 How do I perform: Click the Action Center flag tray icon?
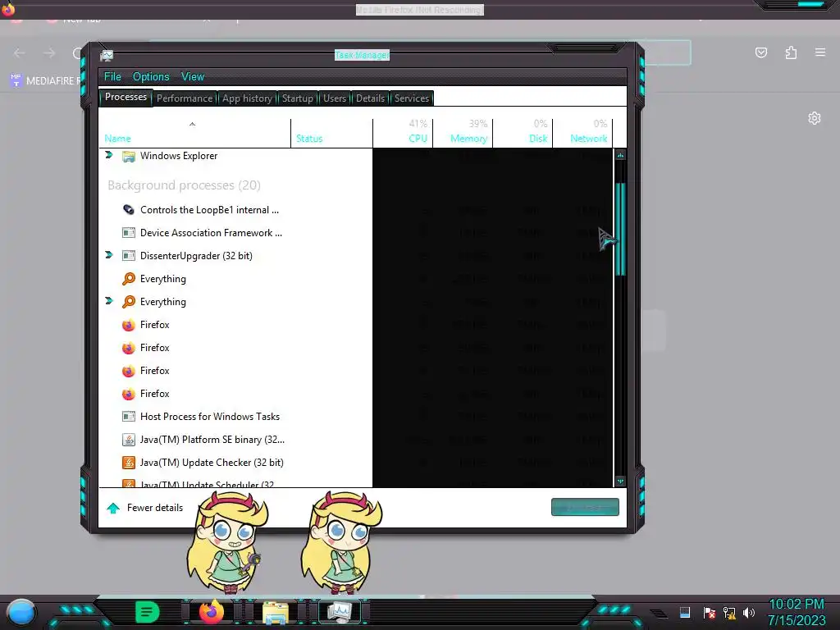(x=710, y=612)
